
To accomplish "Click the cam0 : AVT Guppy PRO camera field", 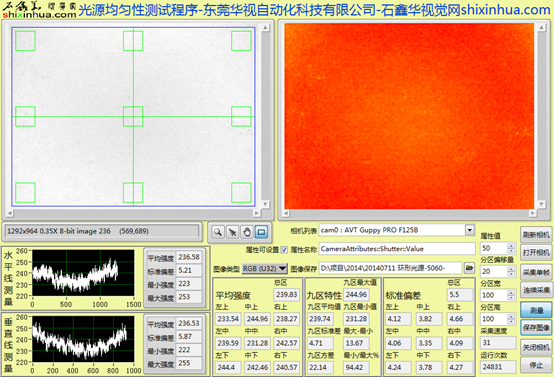I will [392, 230].
